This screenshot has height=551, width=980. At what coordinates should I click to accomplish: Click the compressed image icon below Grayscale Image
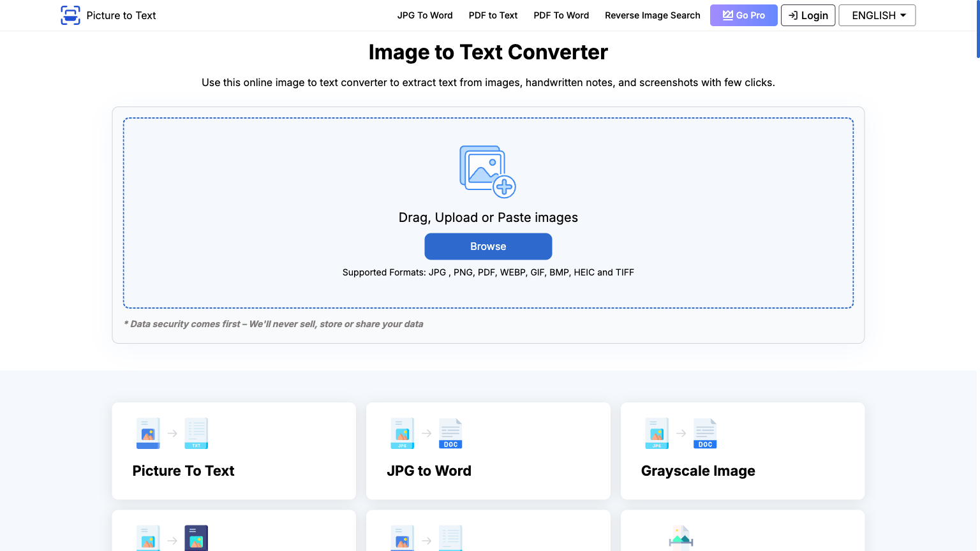[x=679, y=538]
